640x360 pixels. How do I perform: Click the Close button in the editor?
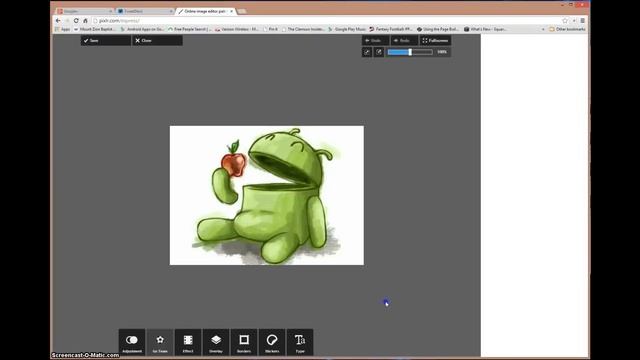click(x=157, y=40)
